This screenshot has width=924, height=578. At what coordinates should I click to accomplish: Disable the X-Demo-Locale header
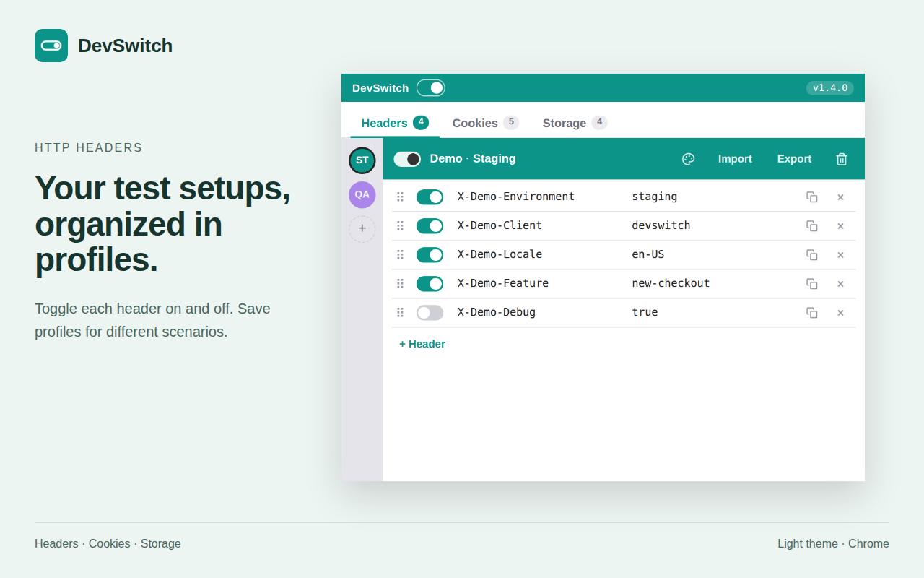pos(430,255)
